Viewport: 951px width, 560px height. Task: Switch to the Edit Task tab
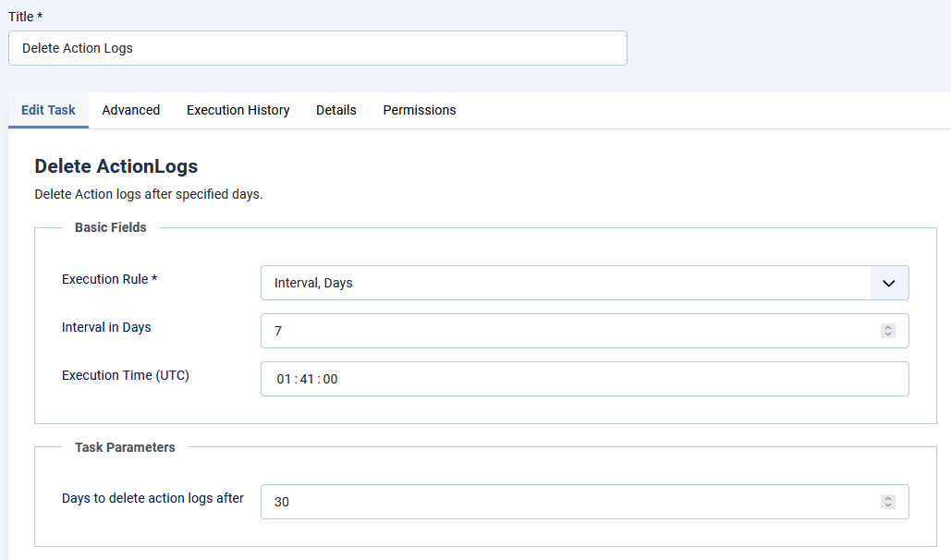[48, 110]
